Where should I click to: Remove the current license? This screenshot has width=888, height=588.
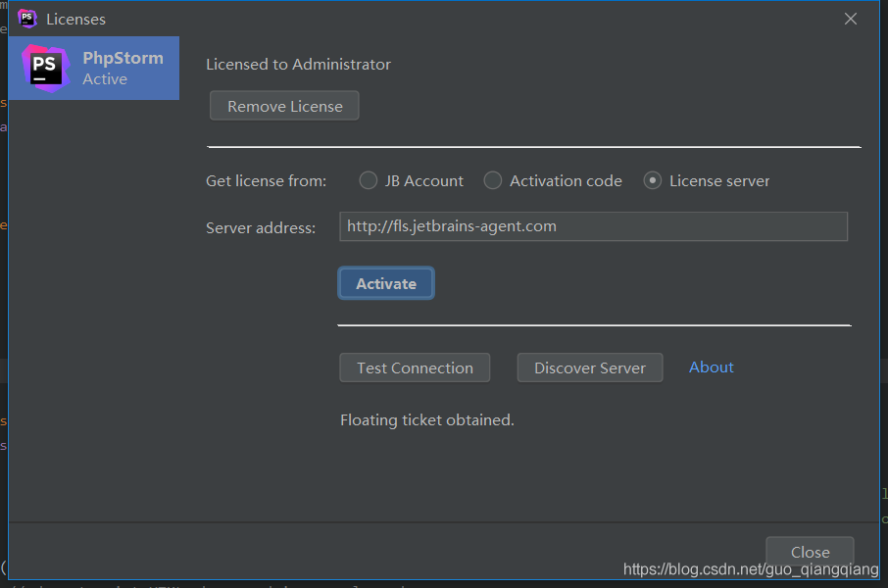pos(284,106)
